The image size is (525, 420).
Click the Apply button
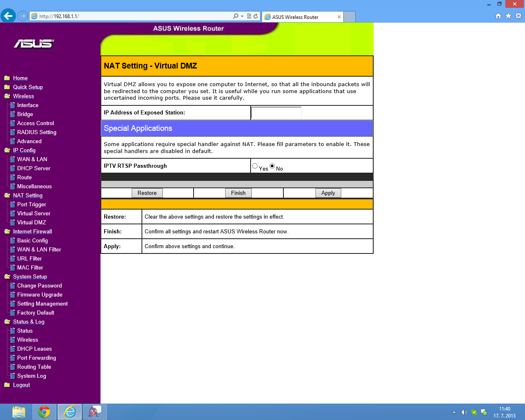tap(328, 193)
